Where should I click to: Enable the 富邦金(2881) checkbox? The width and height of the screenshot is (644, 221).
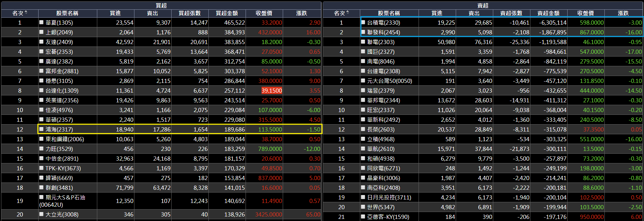(x=41, y=71)
